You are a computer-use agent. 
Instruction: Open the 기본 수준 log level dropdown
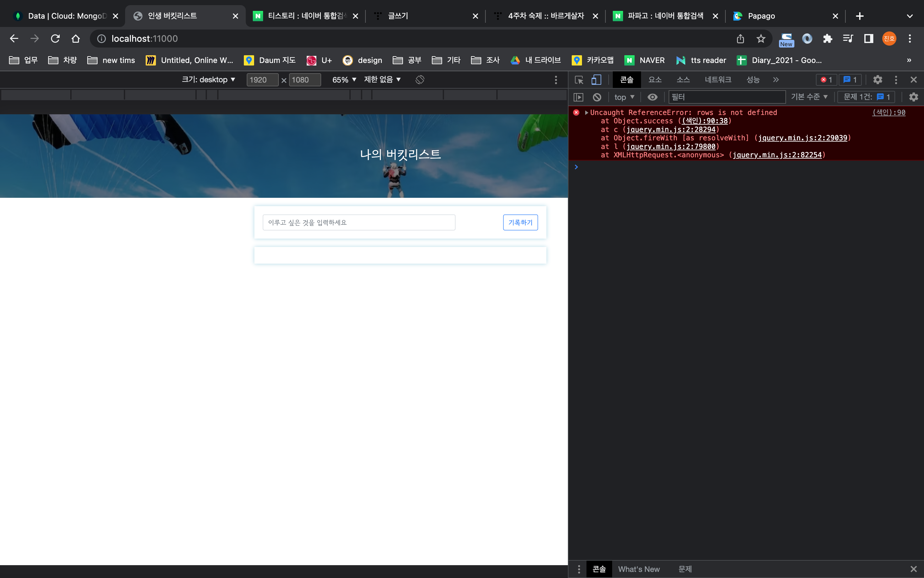[809, 97]
